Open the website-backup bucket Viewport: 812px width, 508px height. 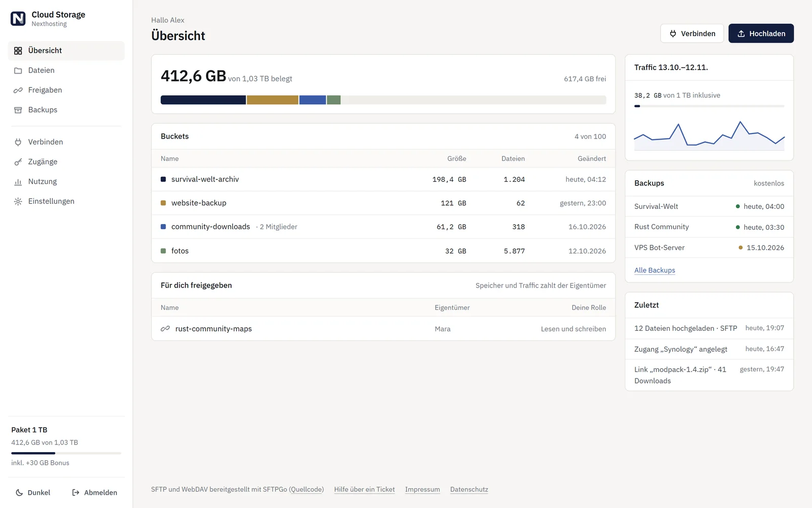coord(383,203)
